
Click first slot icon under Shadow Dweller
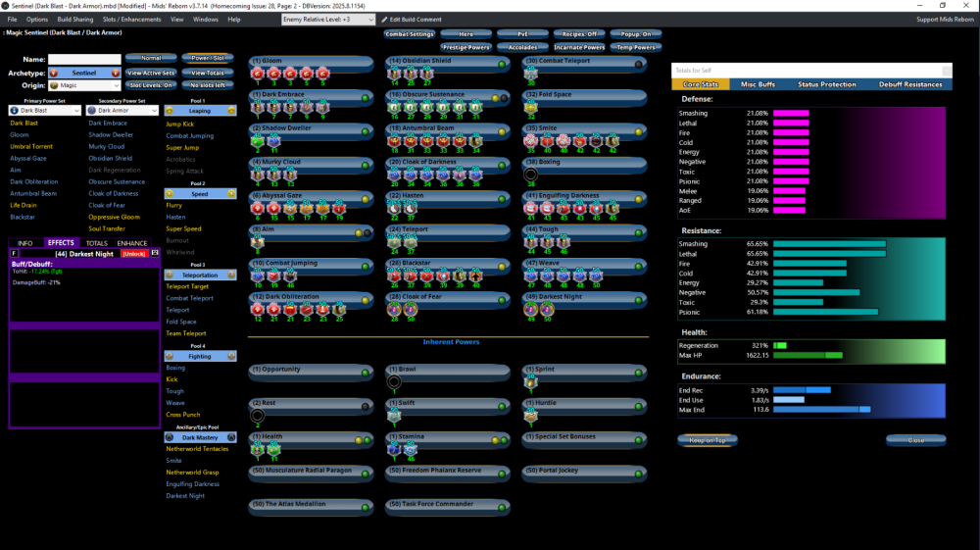point(257,140)
